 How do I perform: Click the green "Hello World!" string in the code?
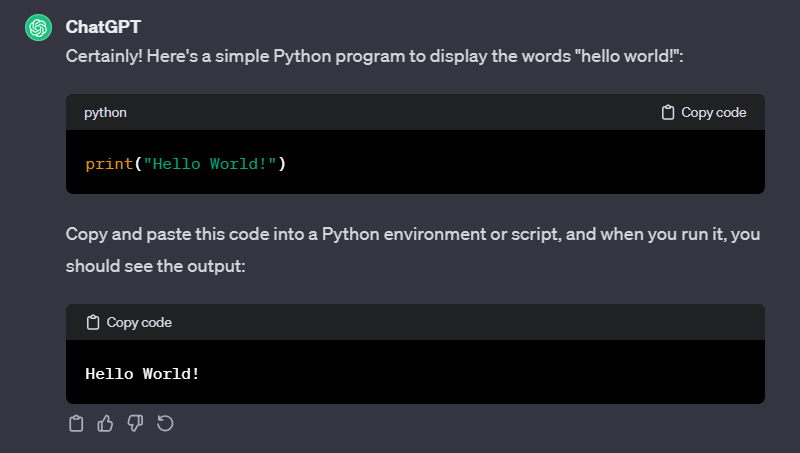pos(210,163)
